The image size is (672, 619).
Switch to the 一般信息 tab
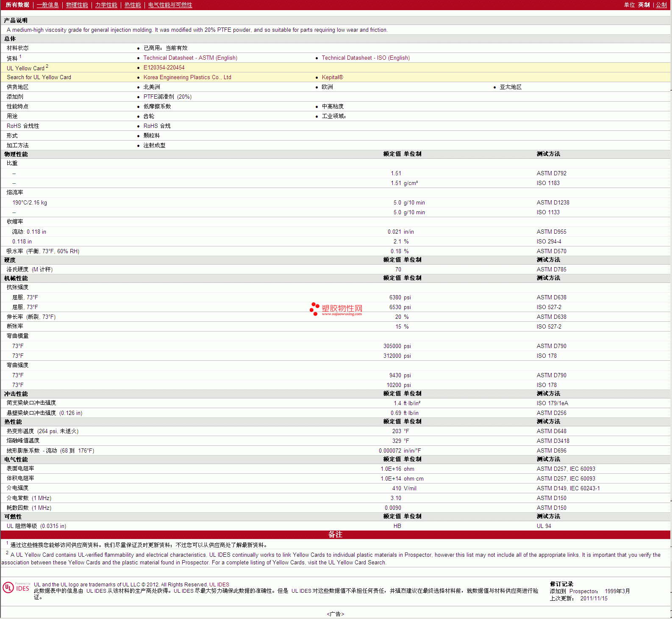(x=48, y=5)
